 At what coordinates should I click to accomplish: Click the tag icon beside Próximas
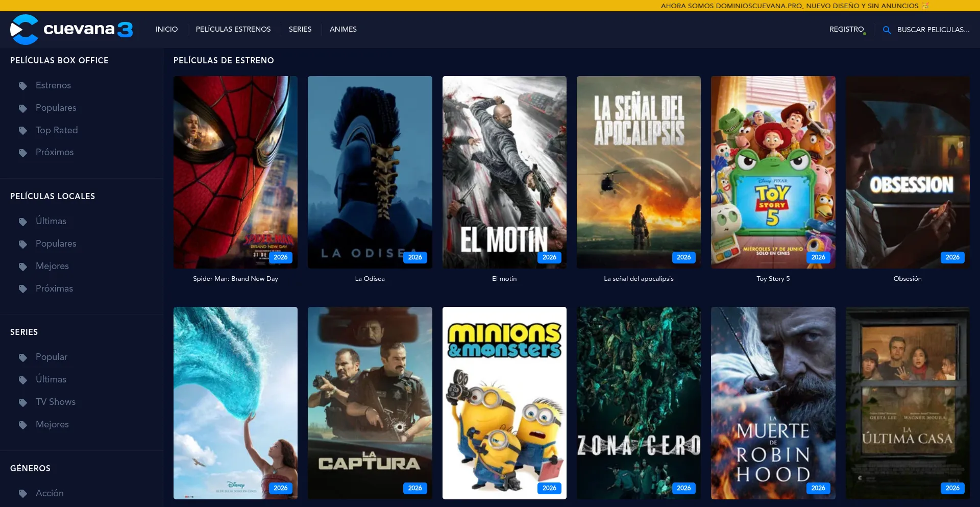tap(23, 289)
